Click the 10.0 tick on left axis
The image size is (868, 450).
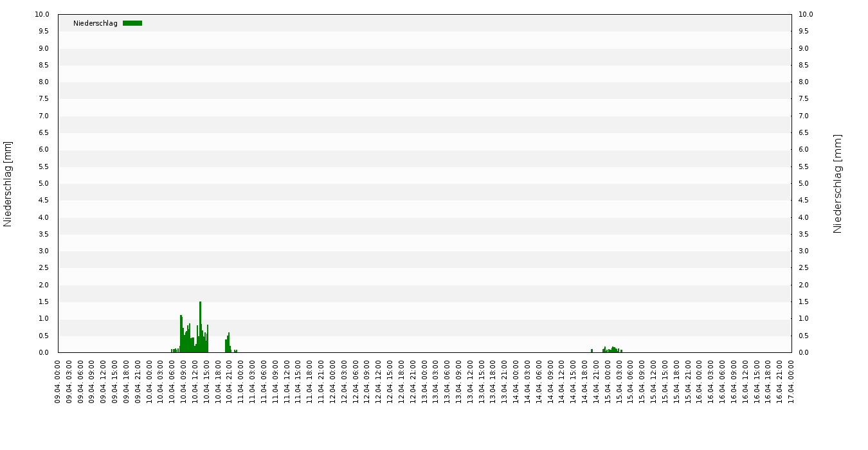[42, 15]
